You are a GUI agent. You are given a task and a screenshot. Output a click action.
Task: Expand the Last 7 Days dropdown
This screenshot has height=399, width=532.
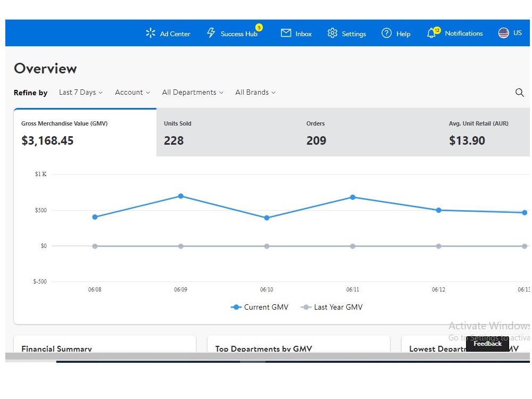coord(81,92)
